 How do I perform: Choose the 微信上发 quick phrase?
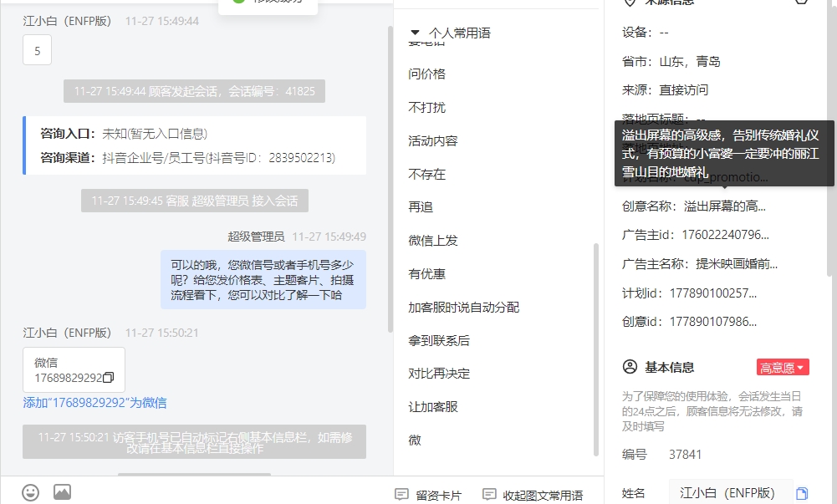(x=433, y=241)
